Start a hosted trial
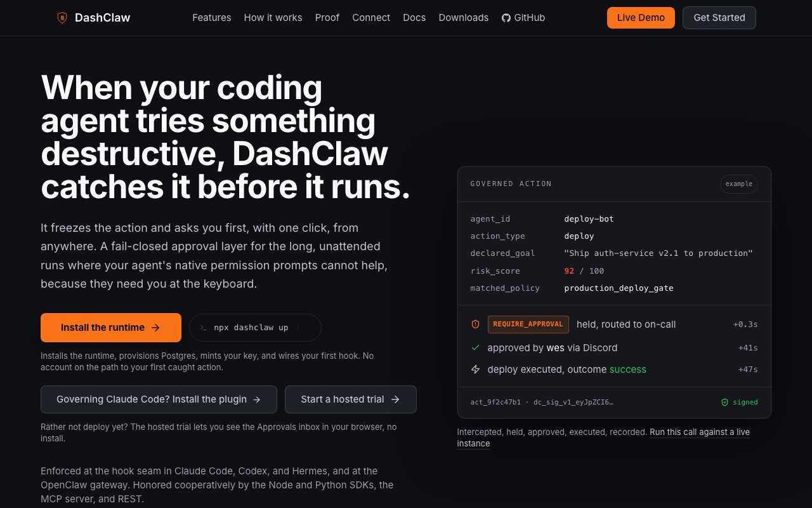812x508 pixels. [x=351, y=399]
